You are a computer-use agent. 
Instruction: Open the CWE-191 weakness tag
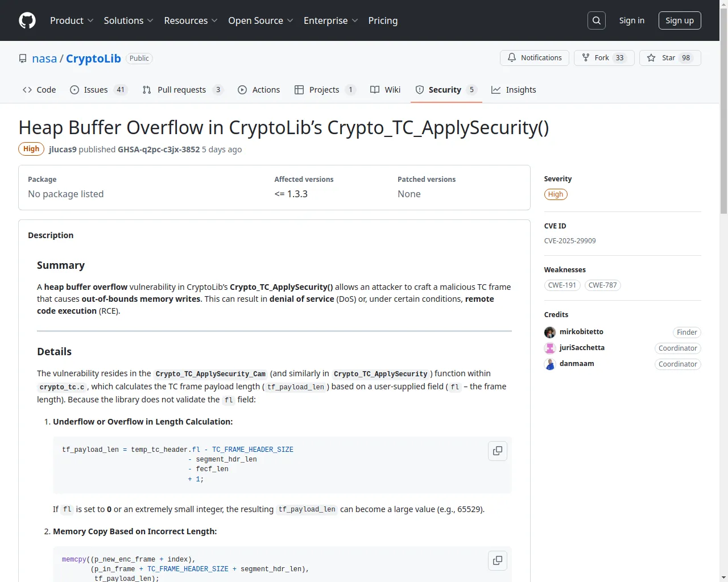coord(562,285)
